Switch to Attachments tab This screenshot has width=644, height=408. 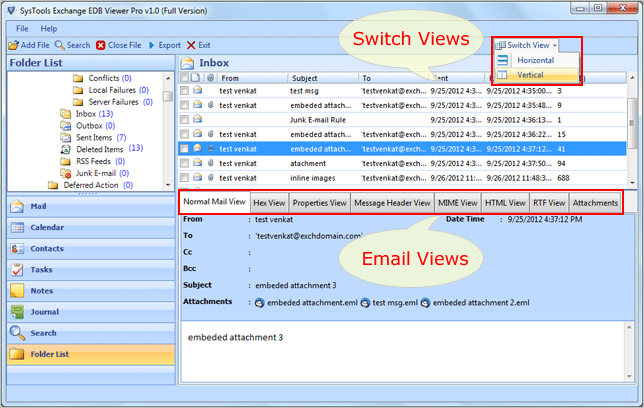(x=595, y=203)
